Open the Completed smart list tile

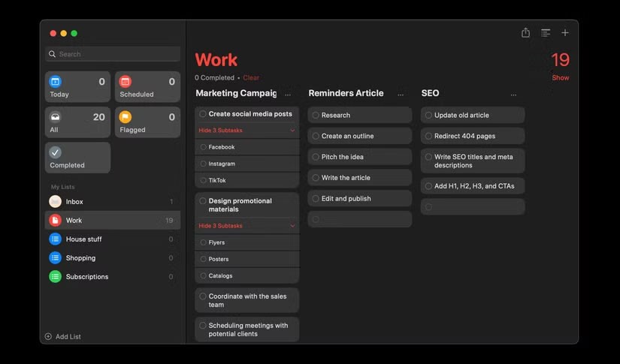coord(77,158)
